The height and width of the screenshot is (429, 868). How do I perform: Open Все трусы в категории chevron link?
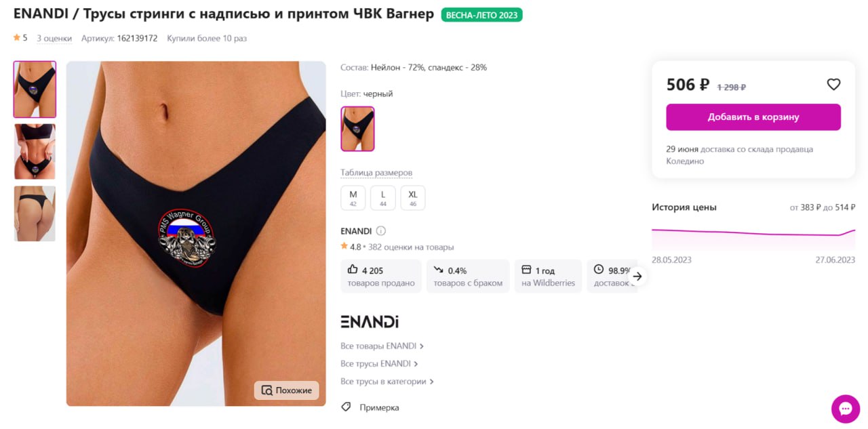click(387, 382)
